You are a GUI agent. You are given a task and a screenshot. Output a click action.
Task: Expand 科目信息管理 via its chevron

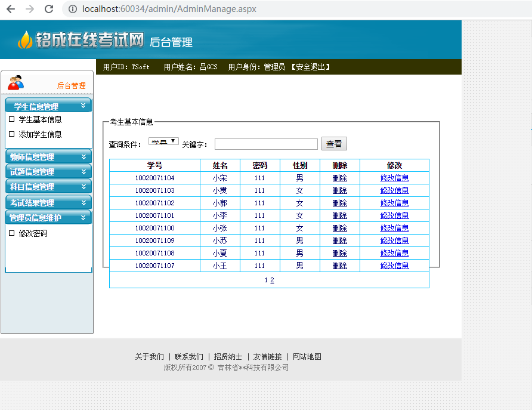tap(83, 187)
